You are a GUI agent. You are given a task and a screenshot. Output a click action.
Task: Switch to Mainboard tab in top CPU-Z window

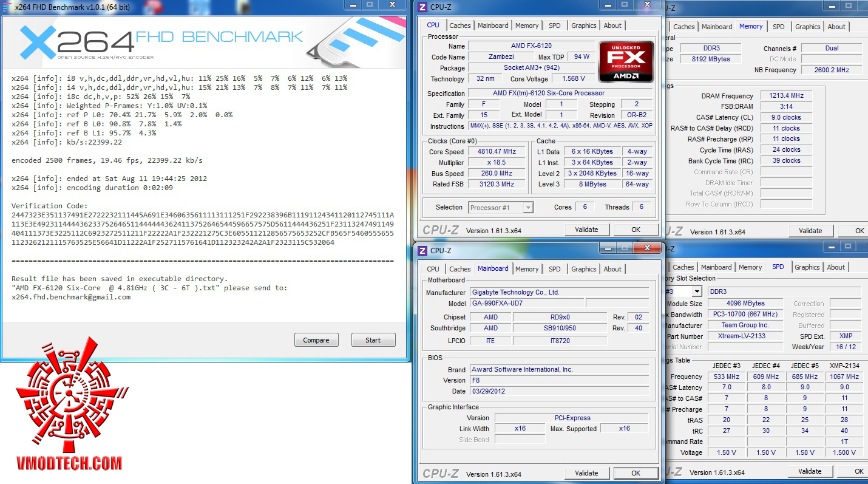(493, 26)
